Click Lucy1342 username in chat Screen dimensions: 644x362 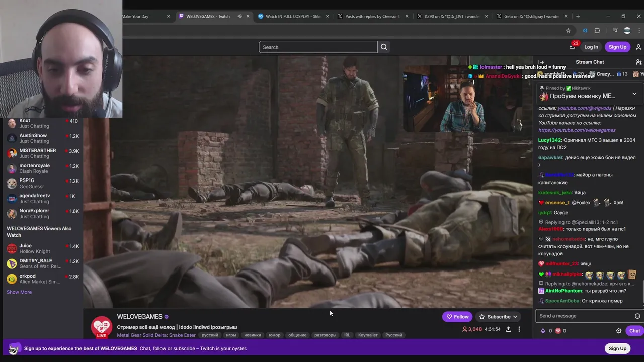click(549, 140)
